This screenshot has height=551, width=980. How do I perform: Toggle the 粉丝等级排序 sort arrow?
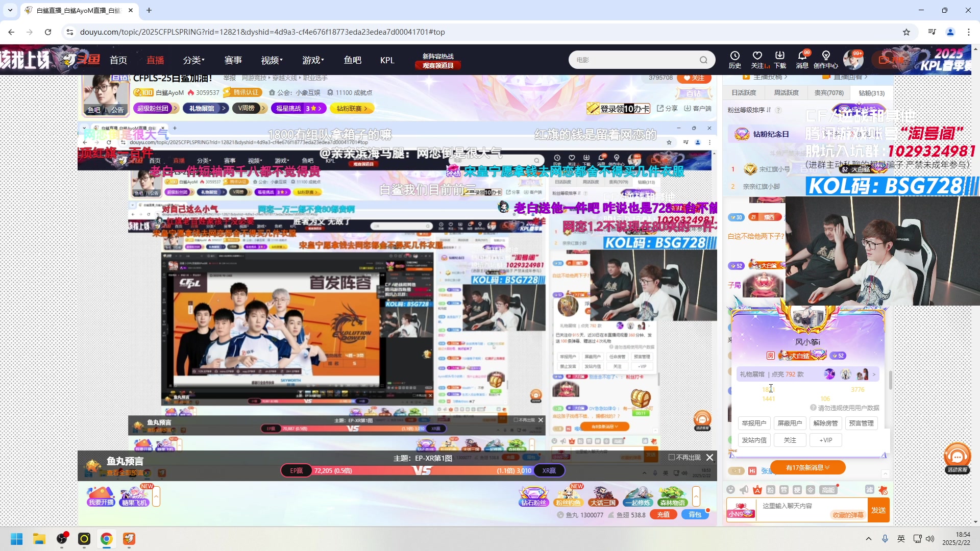click(x=768, y=110)
